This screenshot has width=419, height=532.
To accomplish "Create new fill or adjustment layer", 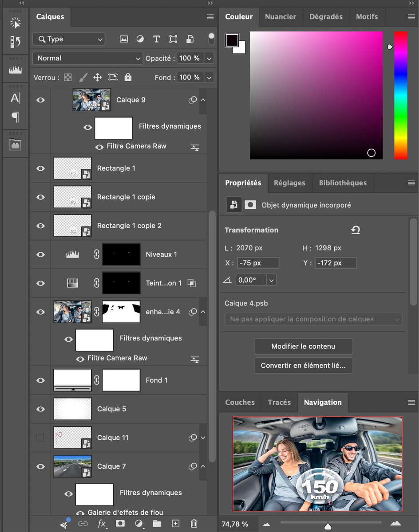I will (139, 524).
